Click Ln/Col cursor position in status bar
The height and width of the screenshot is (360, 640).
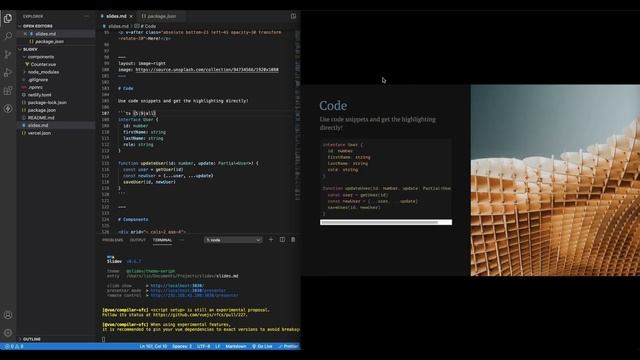pos(153,347)
